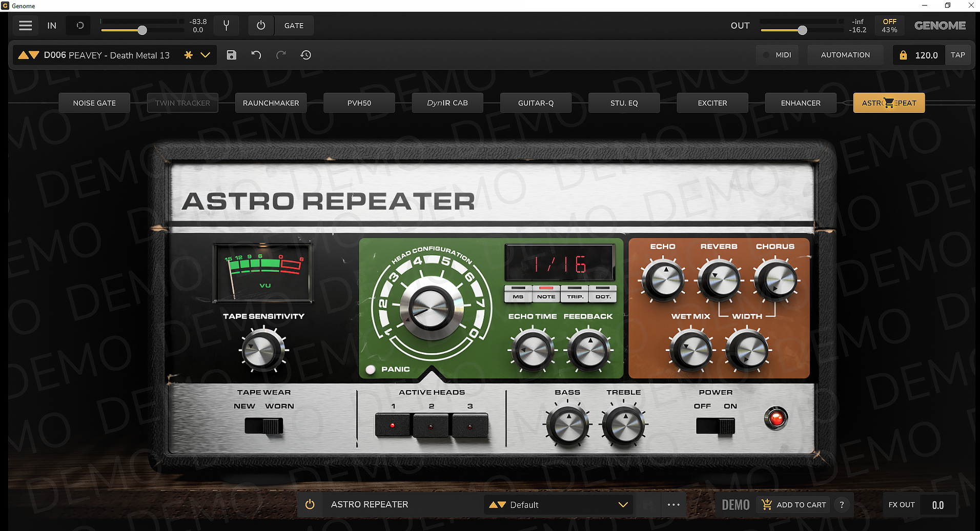
Task: Click the modified asterisk icon beside the preset name
Action: pos(189,55)
